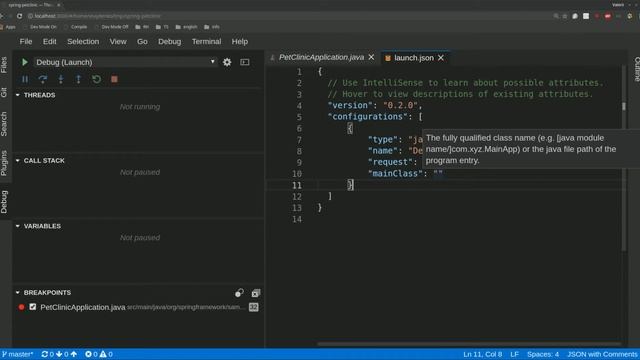This screenshot has height=360, width=640.
Task: Change LF line ending setting
Action: (x=514, y=354)
